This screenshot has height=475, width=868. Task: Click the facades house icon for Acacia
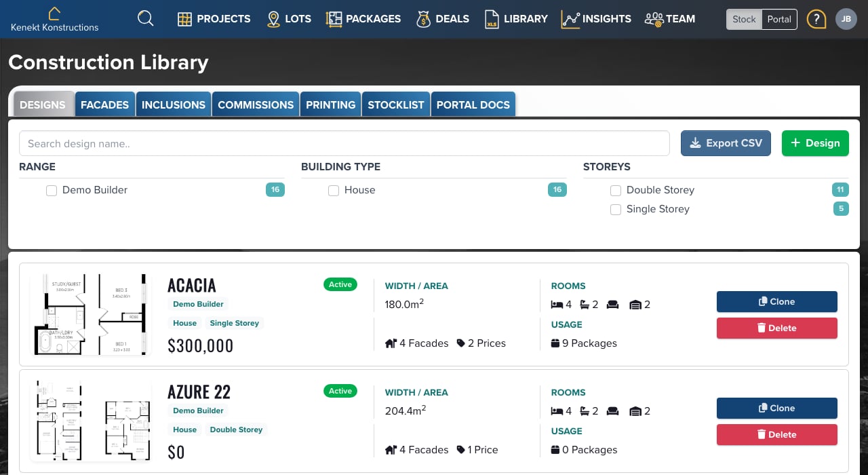click(x=391, y=343)
